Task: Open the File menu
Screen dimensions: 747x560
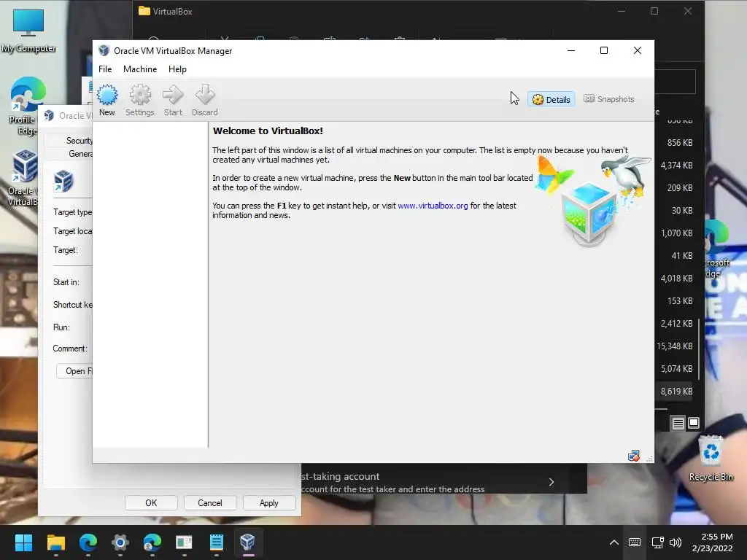Action: (105, 69)
